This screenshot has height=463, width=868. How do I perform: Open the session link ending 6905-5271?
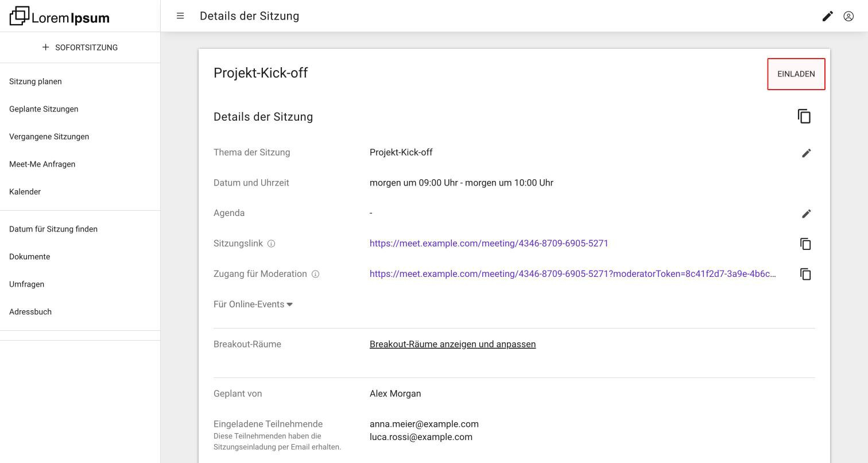(489, 244)
